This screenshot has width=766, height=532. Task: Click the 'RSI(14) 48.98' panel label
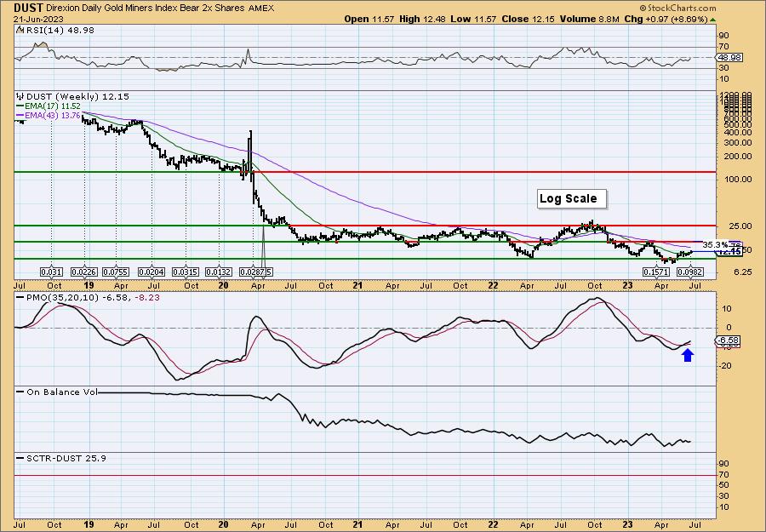click(60, 30)
